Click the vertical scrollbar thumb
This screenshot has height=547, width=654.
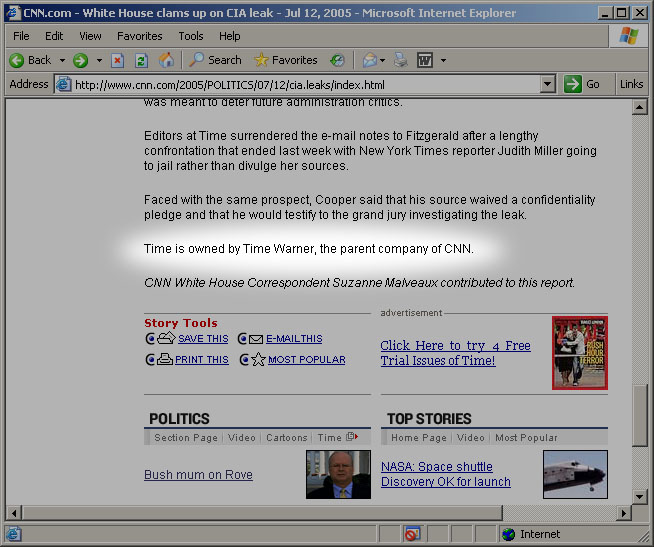[x=639, y=416]
